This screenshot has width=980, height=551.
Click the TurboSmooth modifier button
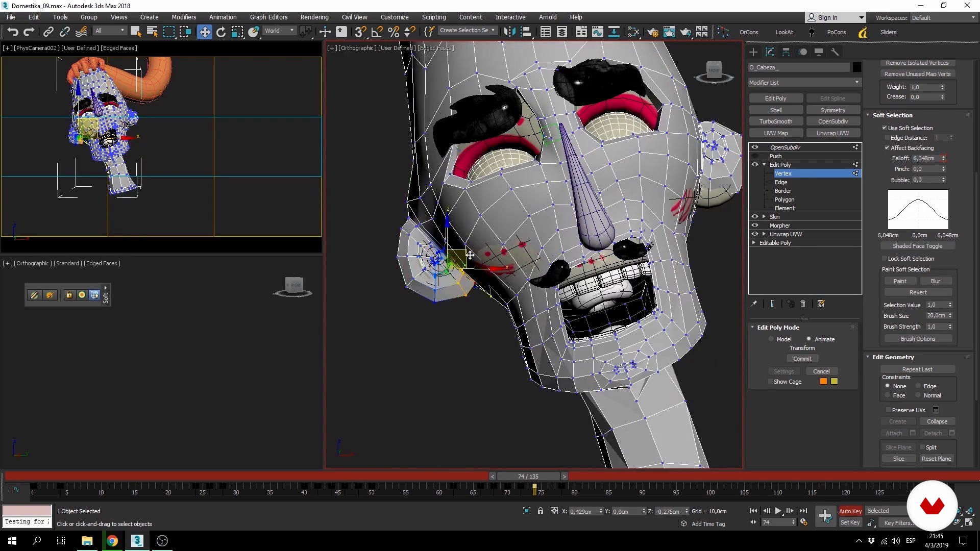(x=776, y=121)
